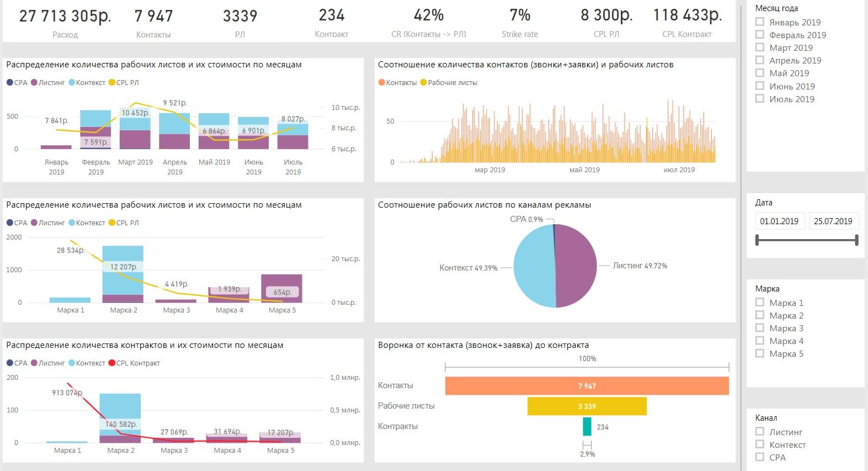Select the purple Листинг pie chart slice
The width and height of the screenshot is (868, 471).
(x=577, y=265)
